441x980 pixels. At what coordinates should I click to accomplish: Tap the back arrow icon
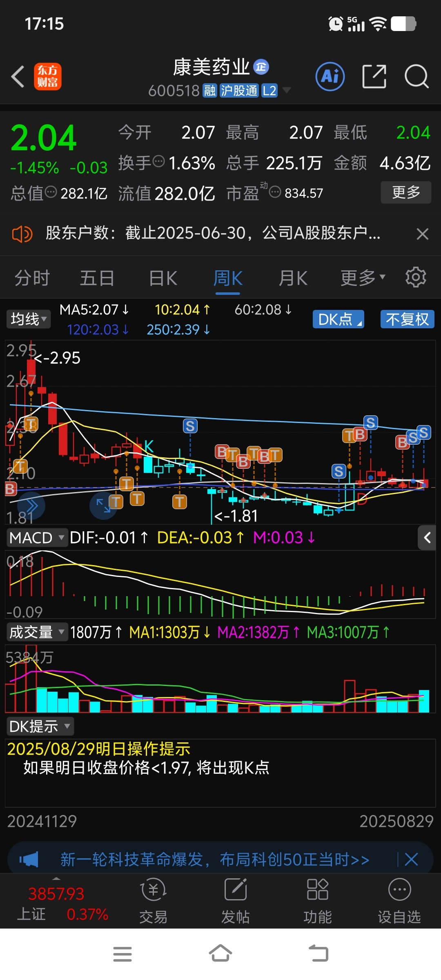(18, 76)
